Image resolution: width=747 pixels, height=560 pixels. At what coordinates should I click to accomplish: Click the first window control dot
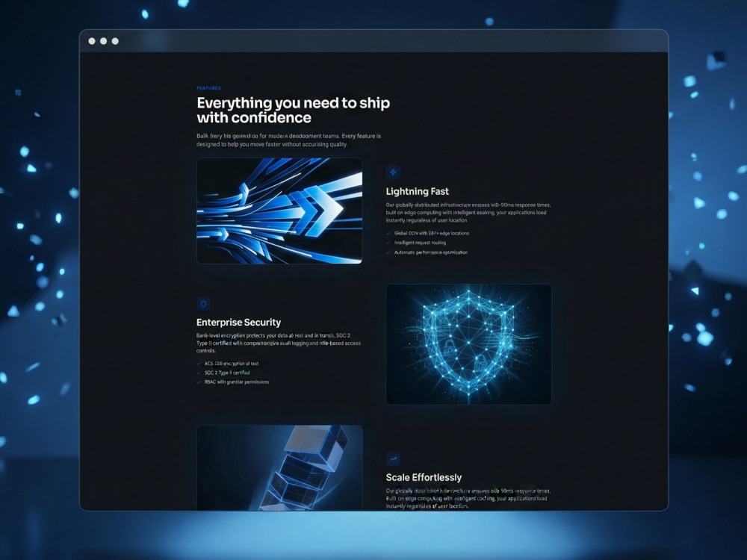click(92, 41)
